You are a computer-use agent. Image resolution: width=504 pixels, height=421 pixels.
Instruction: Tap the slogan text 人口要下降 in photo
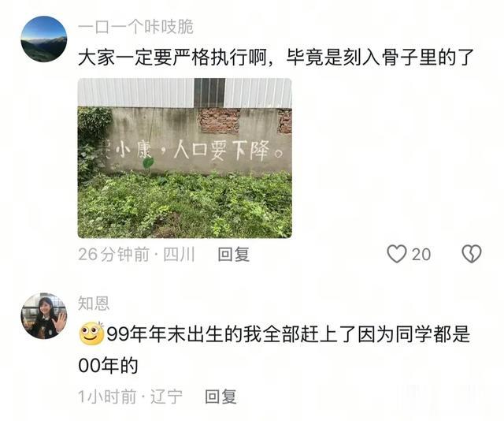[222, 151]
